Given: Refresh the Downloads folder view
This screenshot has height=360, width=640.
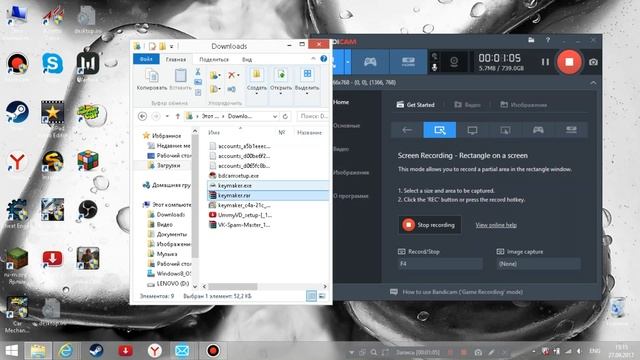Looking at the screenshot, I should click(x=285, y=116).
